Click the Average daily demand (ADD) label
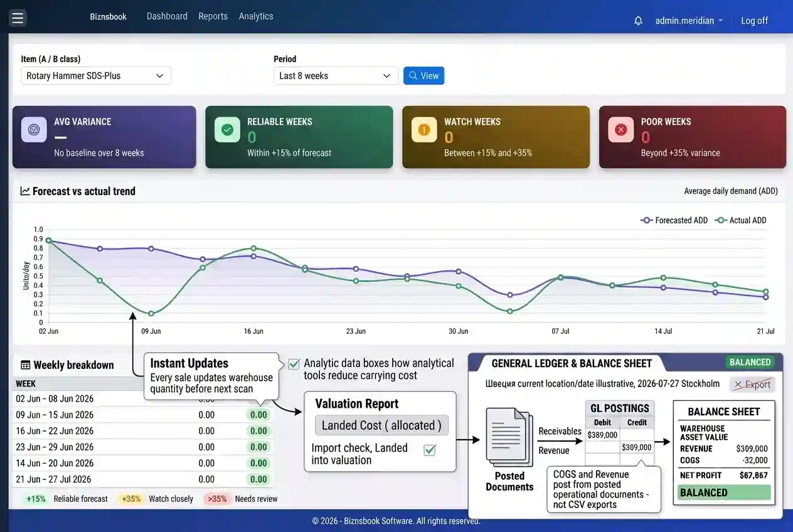793x532 pixels. (x=731, y=191)
